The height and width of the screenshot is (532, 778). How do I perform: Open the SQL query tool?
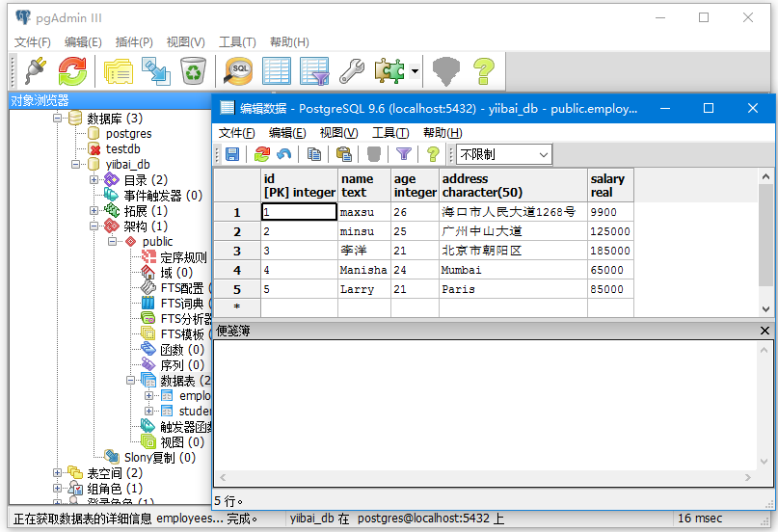tap(238, 70)
